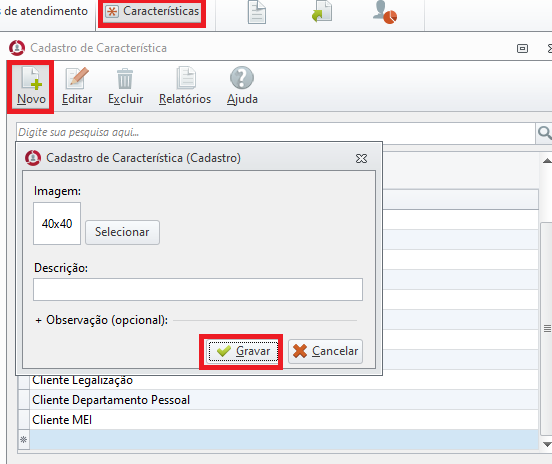Open the Relatórios reports icon
Image resolution: width=552 pixels, height=464 pixels.
tap(186, 78)
